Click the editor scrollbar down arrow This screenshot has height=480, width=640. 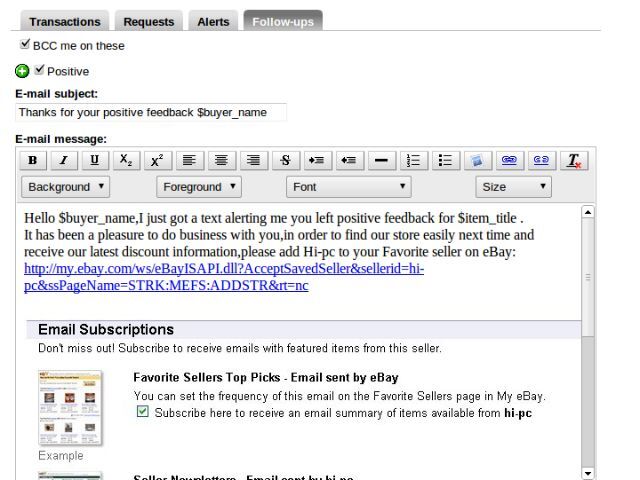pos(588,473)
